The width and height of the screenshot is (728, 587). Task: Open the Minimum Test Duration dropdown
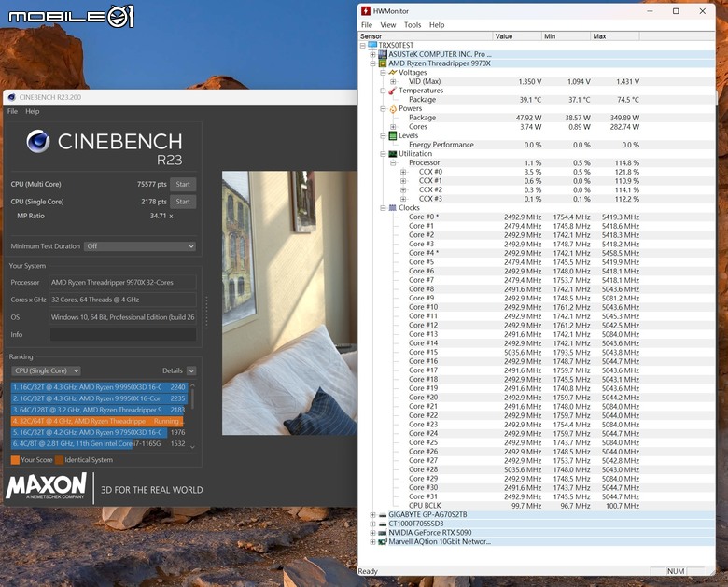coord(140,246)
